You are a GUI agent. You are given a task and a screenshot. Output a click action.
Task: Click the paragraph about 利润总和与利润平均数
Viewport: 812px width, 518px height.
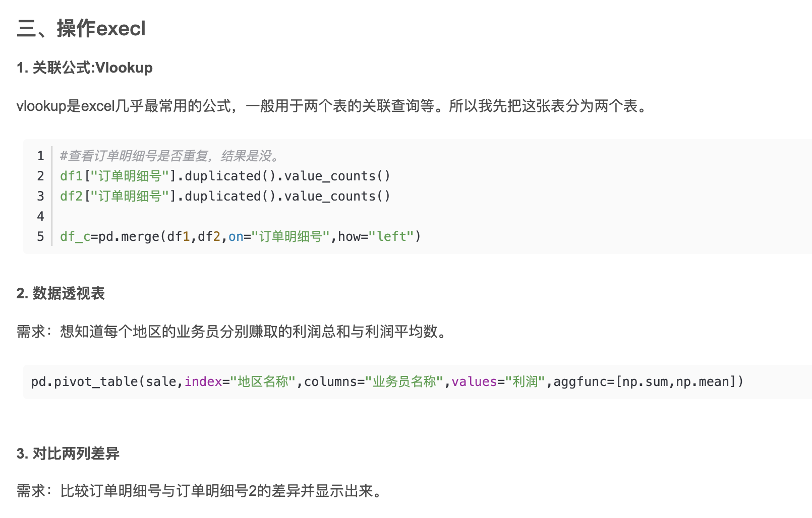click(232, 332)
